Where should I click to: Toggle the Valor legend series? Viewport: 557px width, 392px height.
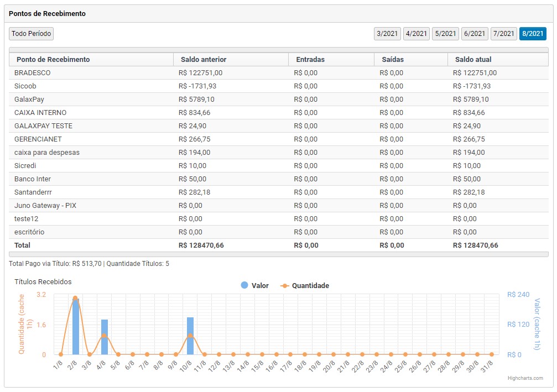coord(255,285)
